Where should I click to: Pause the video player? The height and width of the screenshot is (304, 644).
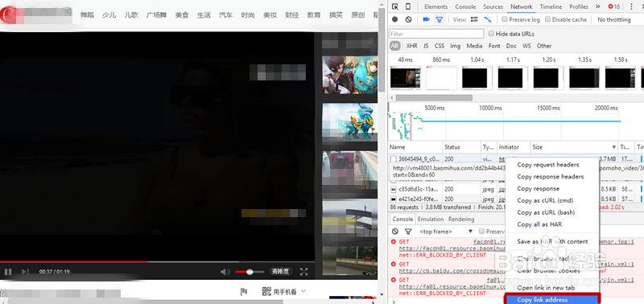tap(8, 272)
